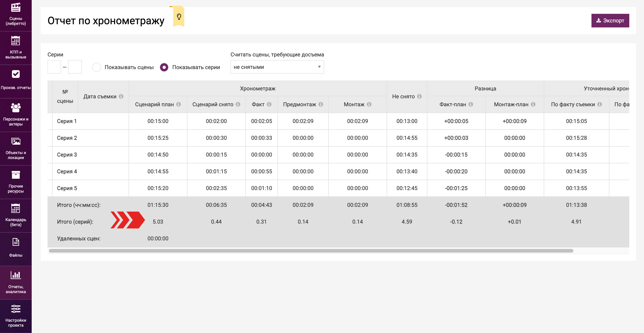The width and height of the screenshot is (644, 333).
Task: Click the second Серии range input
Action: 75,67
